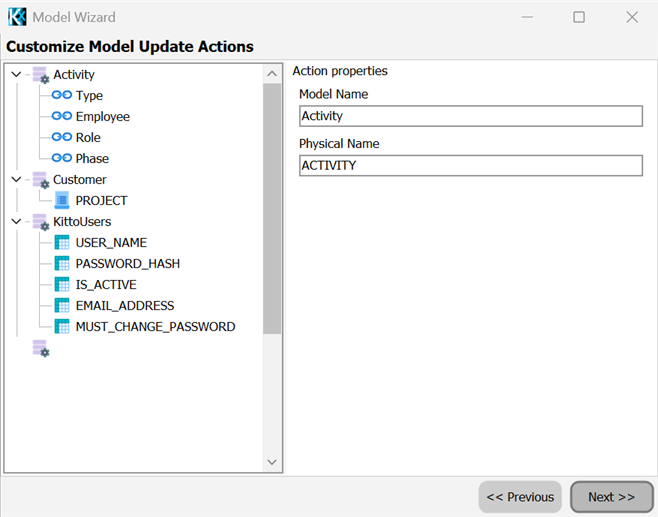The height and width of the screenshot is (517, 658).
Task: Select the Activity tree item
Action: (x=74, y=75)
